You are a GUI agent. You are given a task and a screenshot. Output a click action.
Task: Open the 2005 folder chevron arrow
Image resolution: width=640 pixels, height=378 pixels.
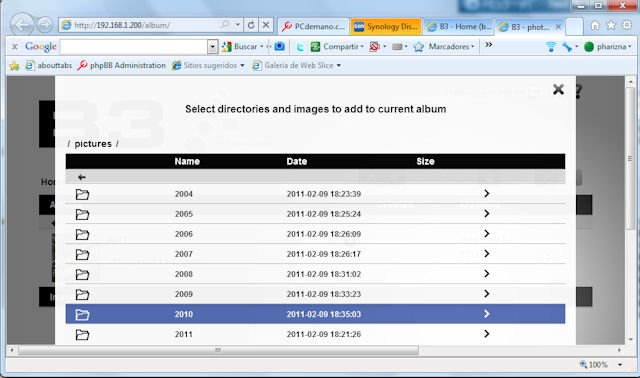pyautogui.click(x=487, y=213)
